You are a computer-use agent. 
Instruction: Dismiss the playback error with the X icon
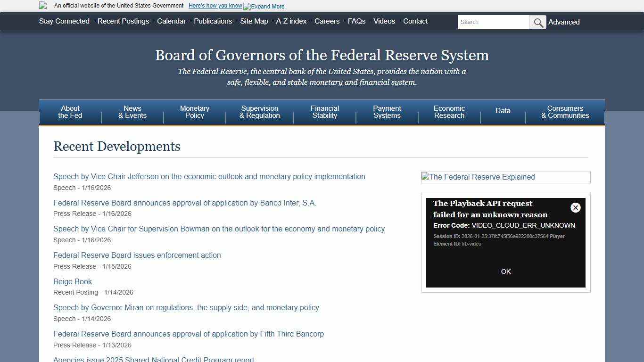point(575,207)
